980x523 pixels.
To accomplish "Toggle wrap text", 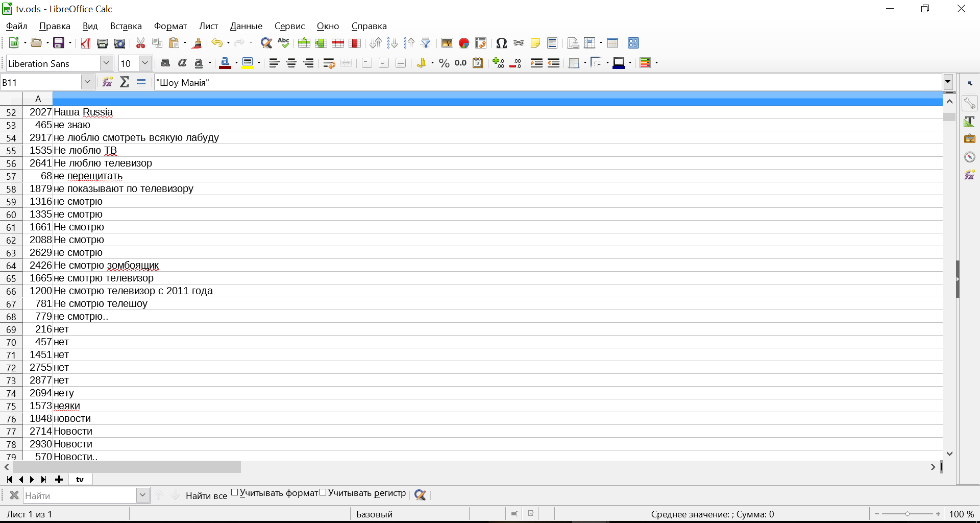I will coord(329,63).
